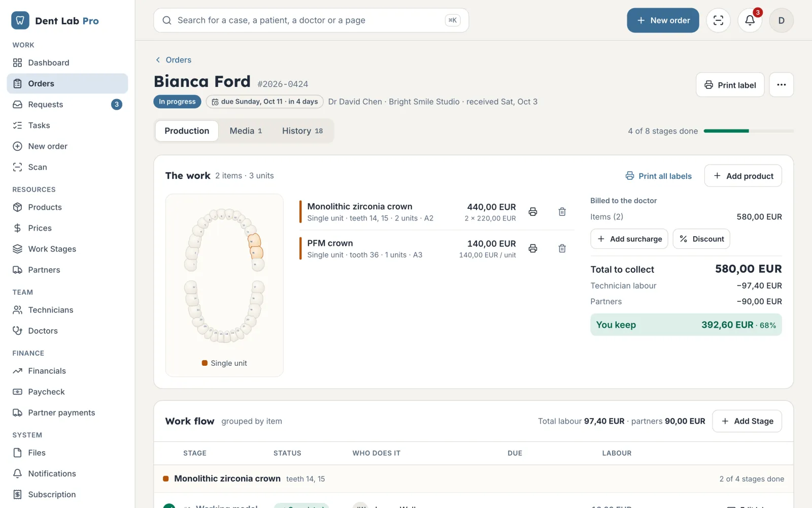This screenshot has height=508, width=812.
Task: Go back via Orders breadcrumb link
Action: coord(174,59)
